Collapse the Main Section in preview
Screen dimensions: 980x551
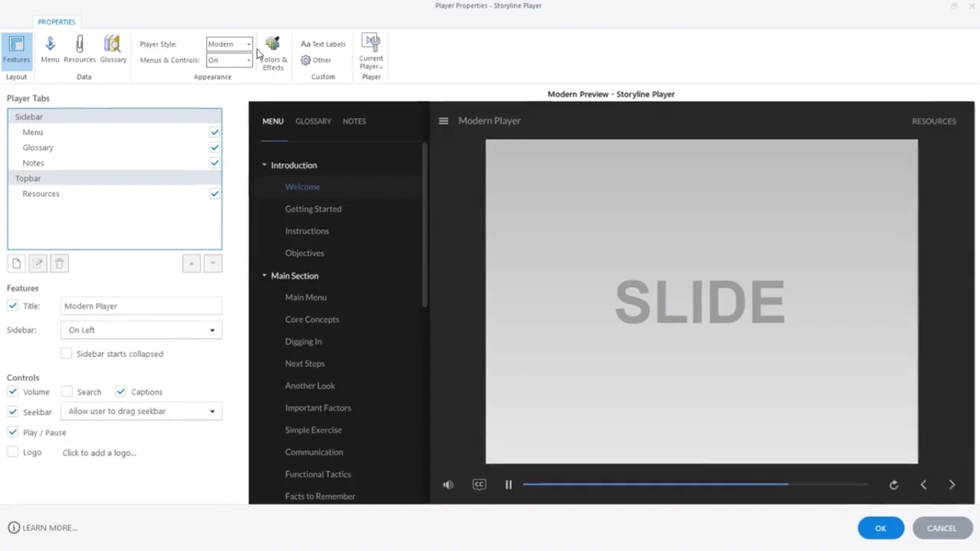pos(264,276)
